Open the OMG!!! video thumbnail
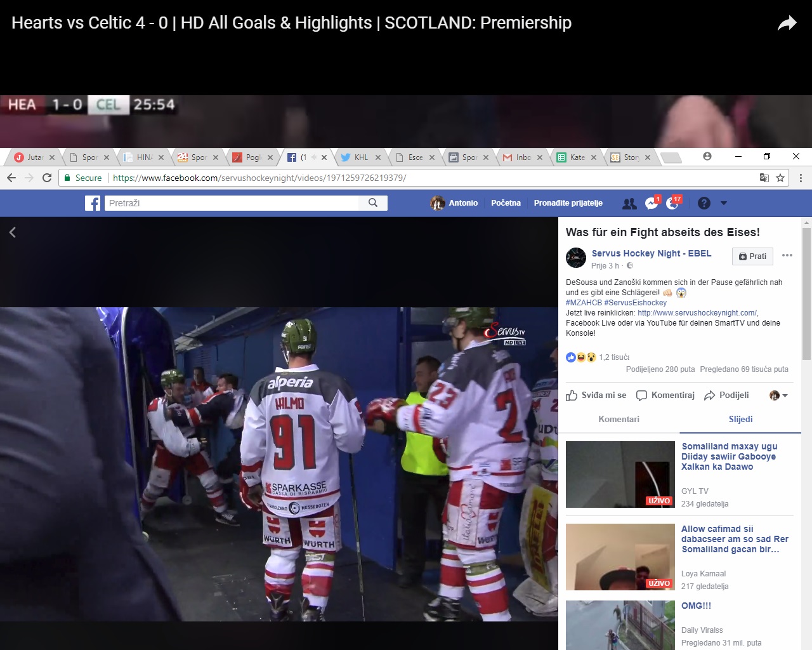Image resolution: width=812 pixels, height=650 pixels. (620, 625)
